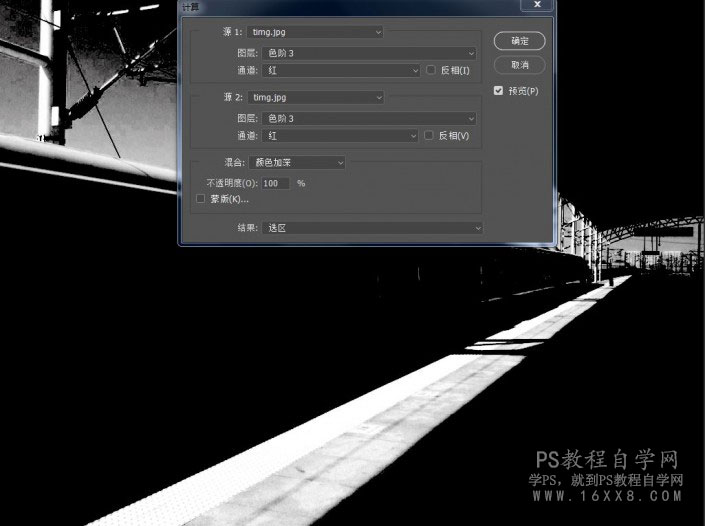The width and height of the screenshot is (705, 526).
Task: Expand the 图层 dropdown under 源 1
Action: point(369,53)
